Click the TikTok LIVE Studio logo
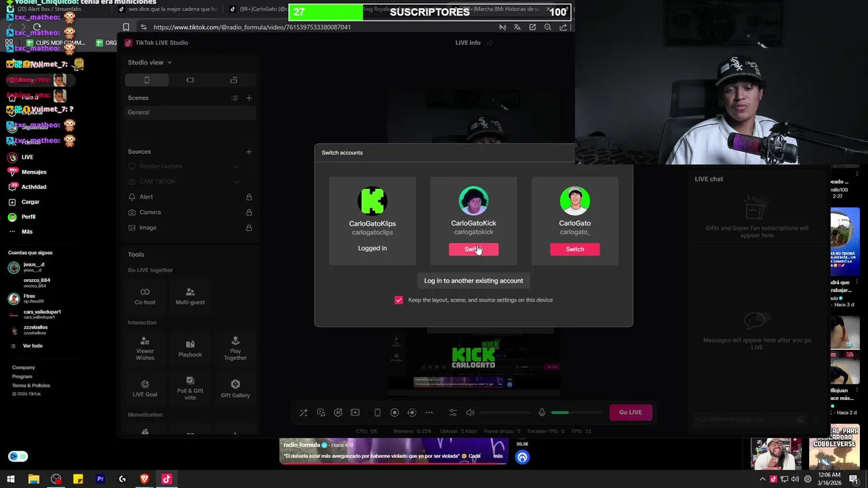 pyautogui.click(x=129, y=43)
